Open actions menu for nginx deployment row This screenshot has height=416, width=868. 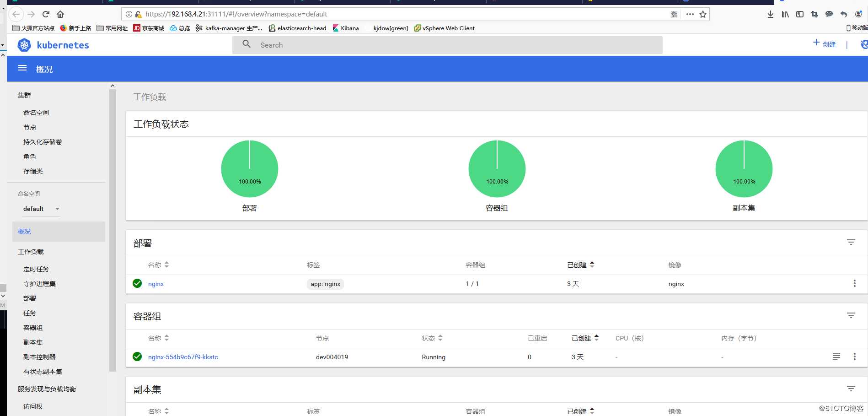(x=855, y=283)
